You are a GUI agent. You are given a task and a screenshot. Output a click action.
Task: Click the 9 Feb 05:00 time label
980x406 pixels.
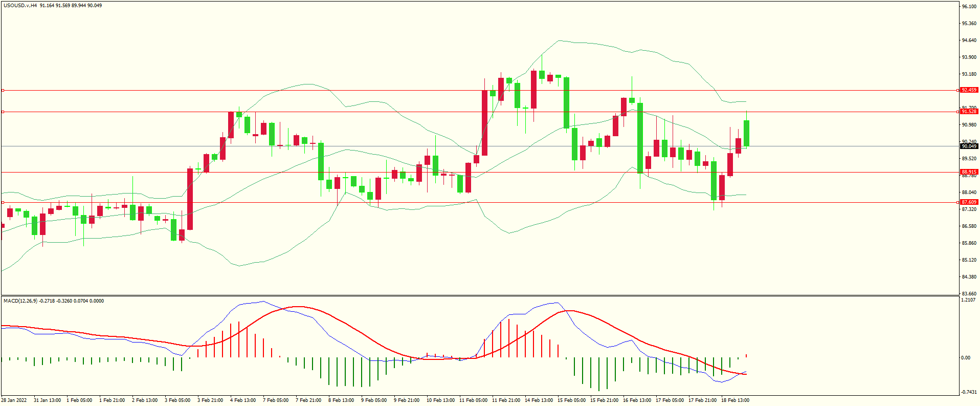click(374, 400)
